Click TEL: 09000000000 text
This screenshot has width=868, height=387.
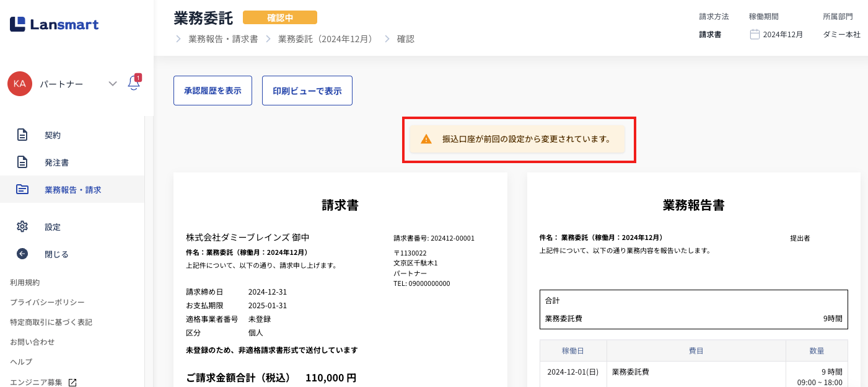pos(422,283)
